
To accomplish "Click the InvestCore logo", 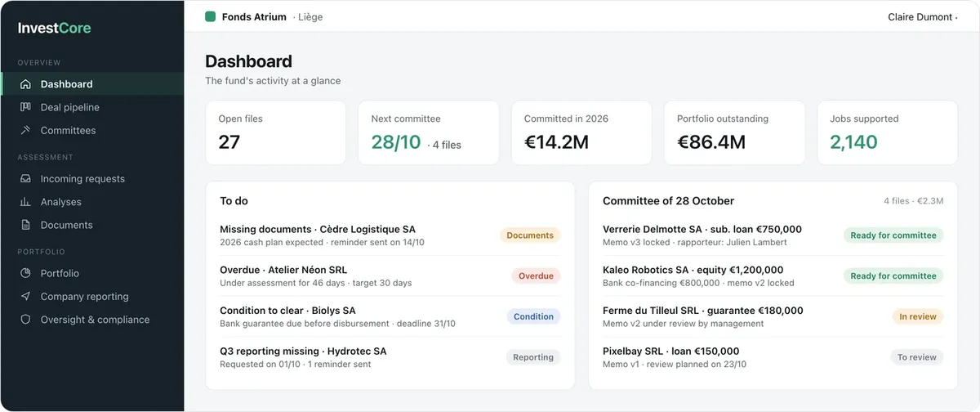I will coord(55,28).
